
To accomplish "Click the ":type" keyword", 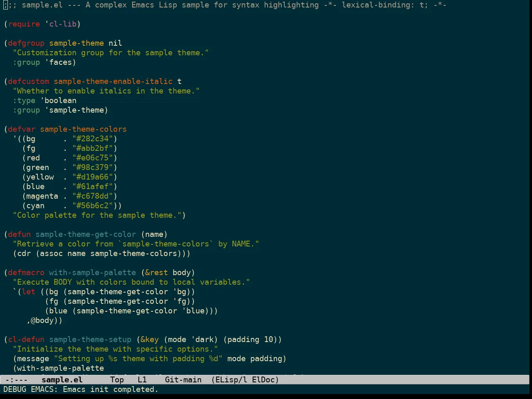I will coord(24,101).
